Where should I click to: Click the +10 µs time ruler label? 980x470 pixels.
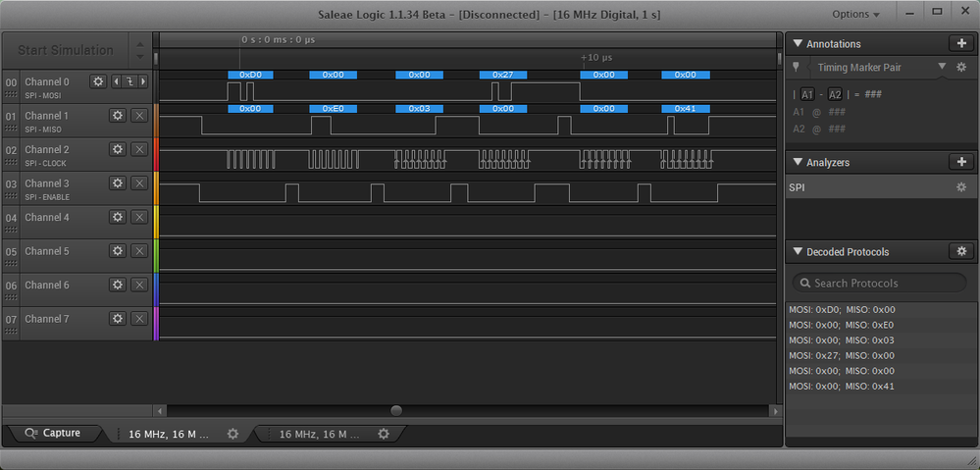[x=596, y=58]
